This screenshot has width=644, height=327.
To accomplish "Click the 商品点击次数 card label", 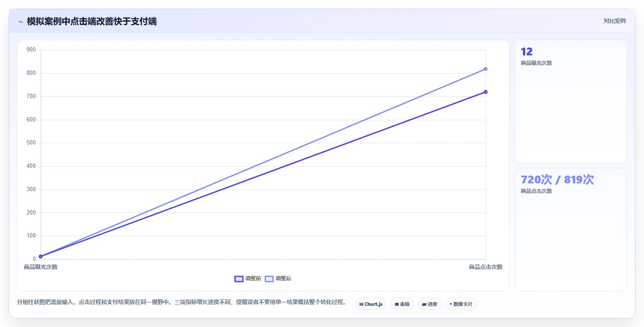I will (x=536, y=191).
